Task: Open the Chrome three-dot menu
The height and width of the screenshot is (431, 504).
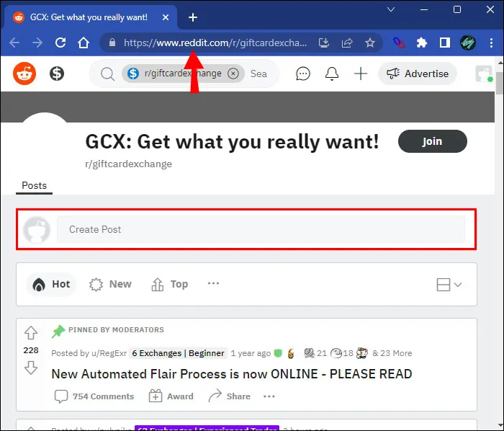Action: pyautogui.click(x=492, y=43)
